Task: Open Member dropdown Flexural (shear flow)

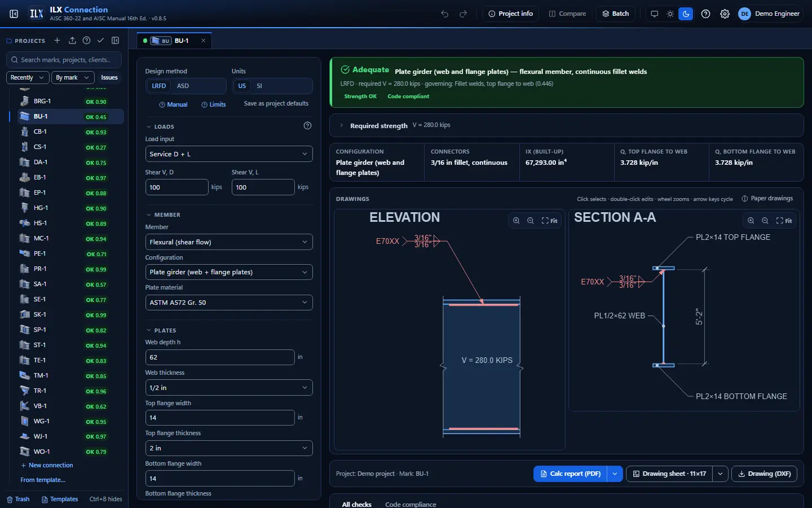Action: [229, 242]
